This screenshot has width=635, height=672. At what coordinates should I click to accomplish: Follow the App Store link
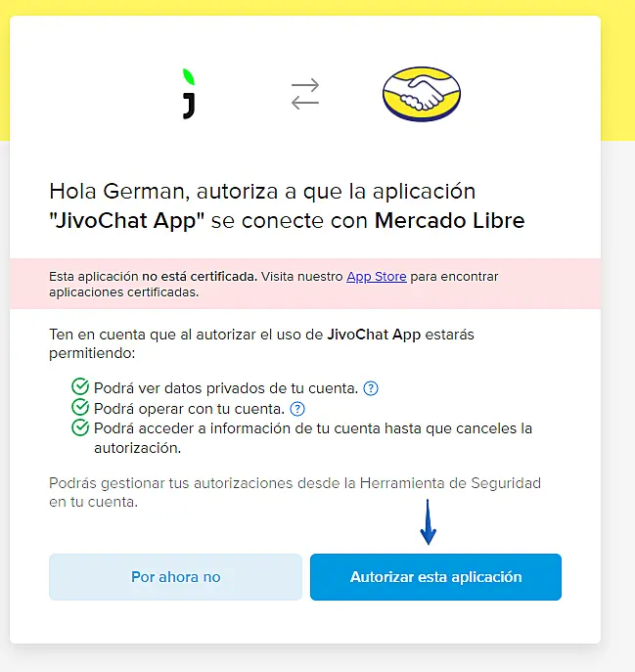377,277
